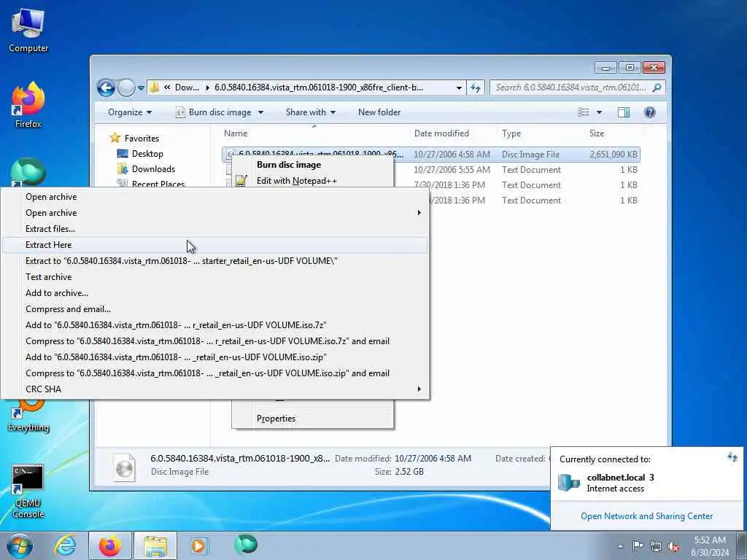The height and width of the screenshot is (560, 747).
Task: Open the QEMU Console desktop shortcut
Action: tap(28, 491)
